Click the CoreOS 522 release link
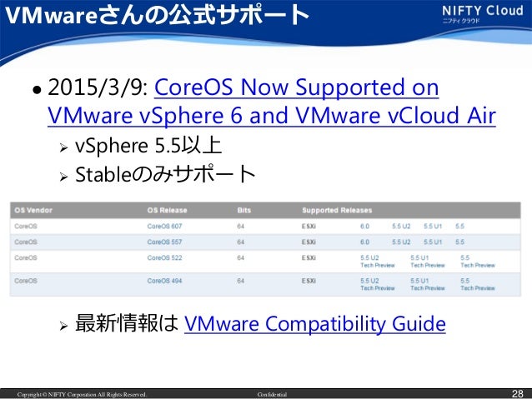 coord(164,257)
